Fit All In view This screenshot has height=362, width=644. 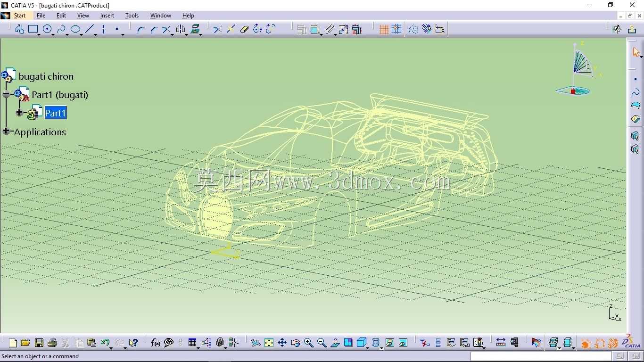(269, 343)
